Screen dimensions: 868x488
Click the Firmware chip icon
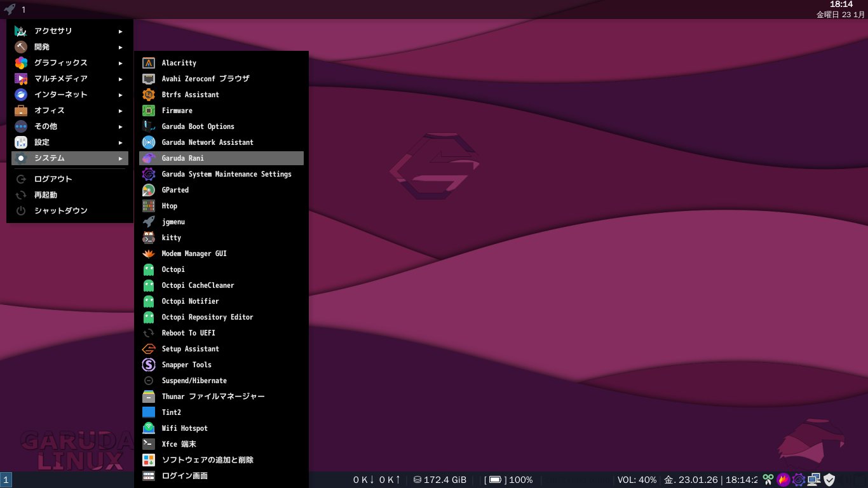click(149, 111)
